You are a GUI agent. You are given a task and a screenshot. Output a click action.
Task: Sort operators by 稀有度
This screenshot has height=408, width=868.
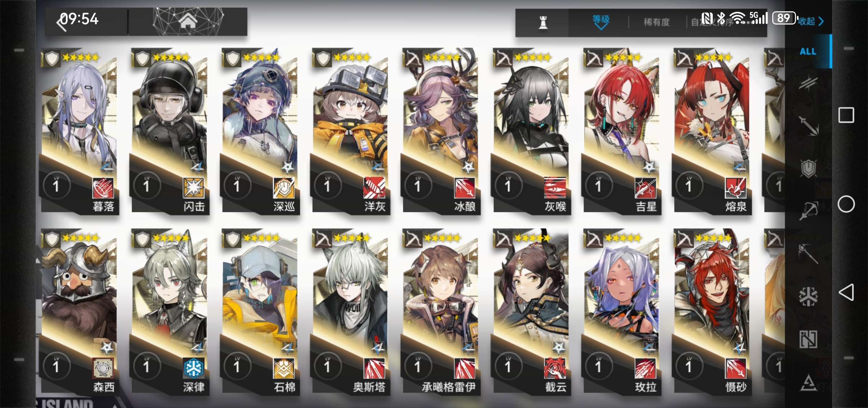[656, 22]
